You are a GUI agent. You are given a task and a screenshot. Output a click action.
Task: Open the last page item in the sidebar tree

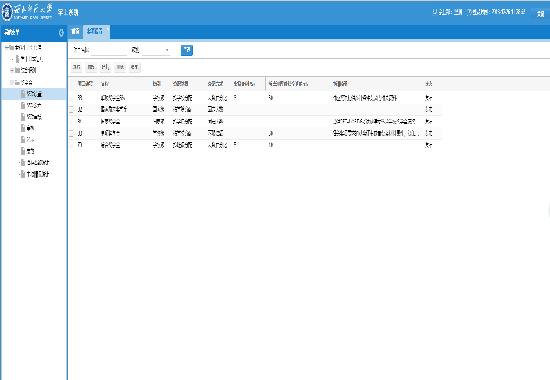coord(38,174)
